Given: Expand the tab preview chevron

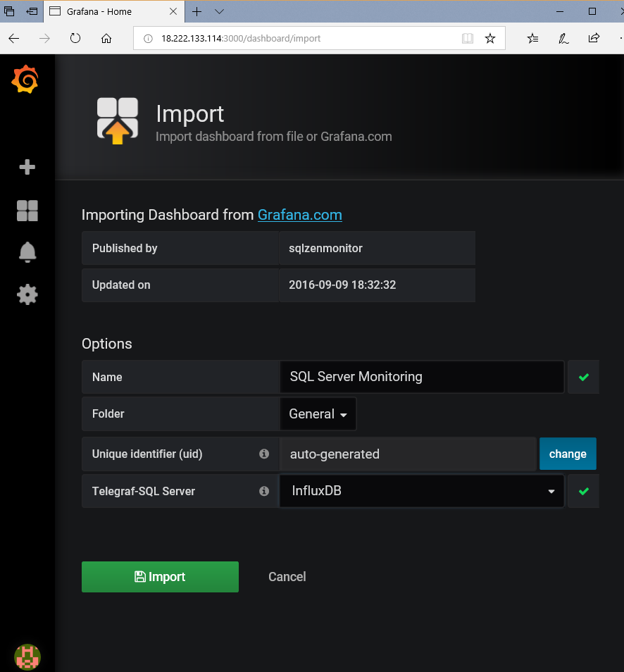Looking at the screenshot, I should (220, 11).
